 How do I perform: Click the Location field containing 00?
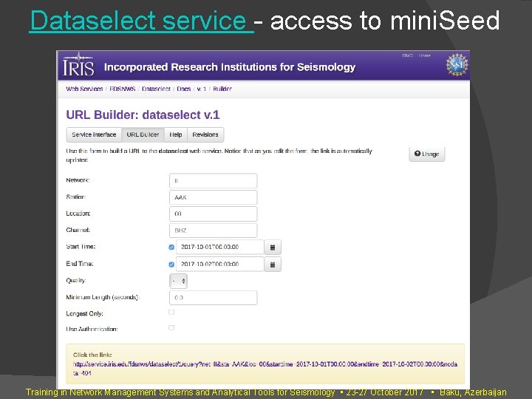click(x=213, y=214)
